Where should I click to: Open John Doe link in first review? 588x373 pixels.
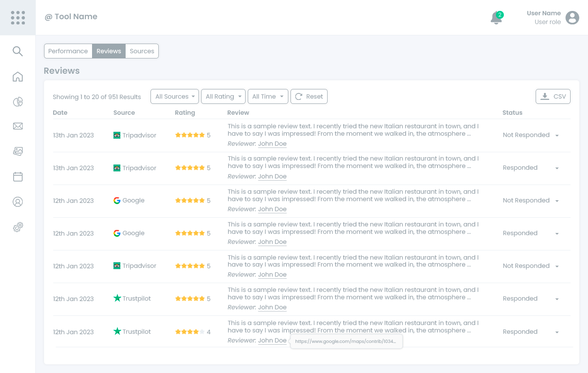272,144
